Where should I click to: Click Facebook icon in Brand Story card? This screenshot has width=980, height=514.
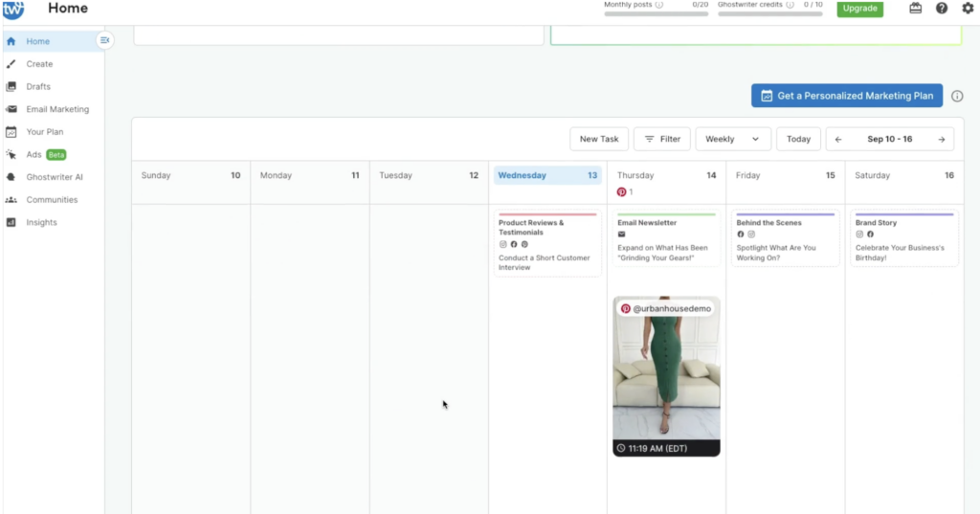[x=870, y=235]
